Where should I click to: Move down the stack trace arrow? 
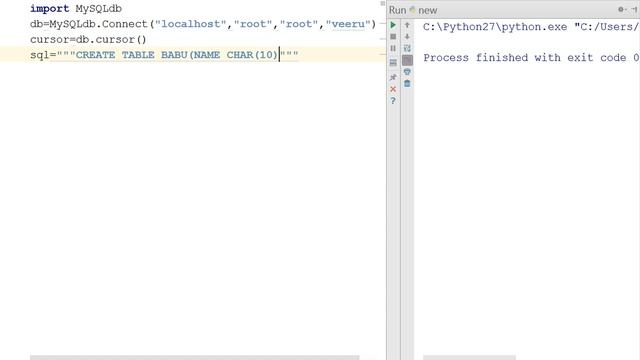pos(407,37)
